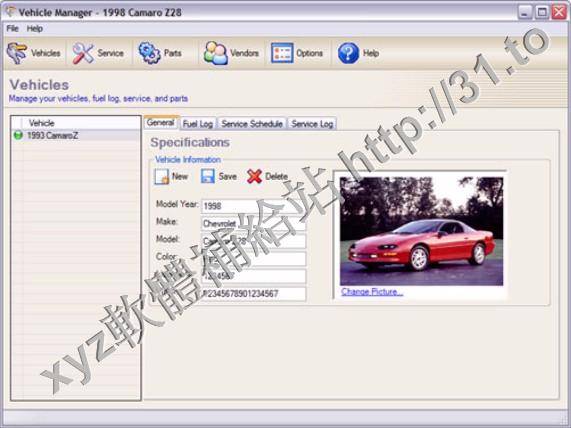Click the New vehicle document icon
This screenshot has width=571, height=428.
point(161,177)
